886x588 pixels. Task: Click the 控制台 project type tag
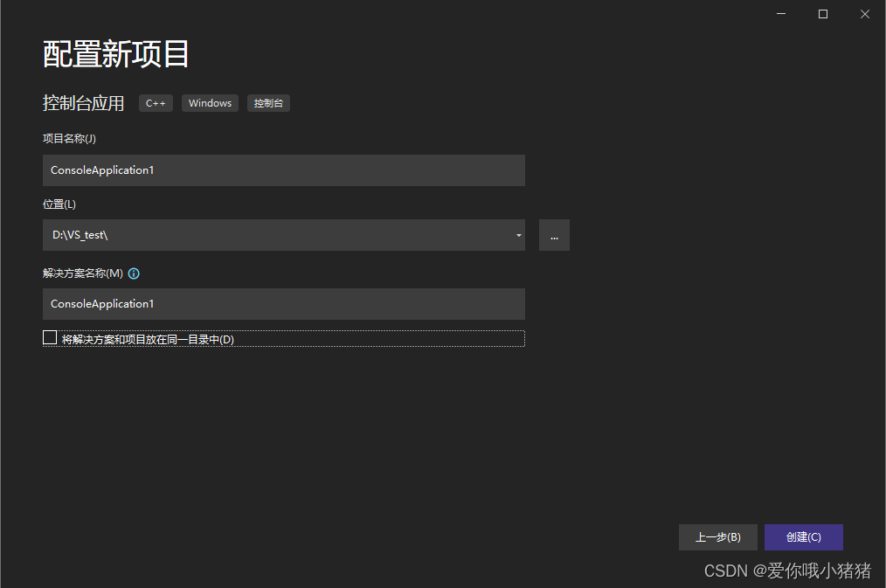268,102
